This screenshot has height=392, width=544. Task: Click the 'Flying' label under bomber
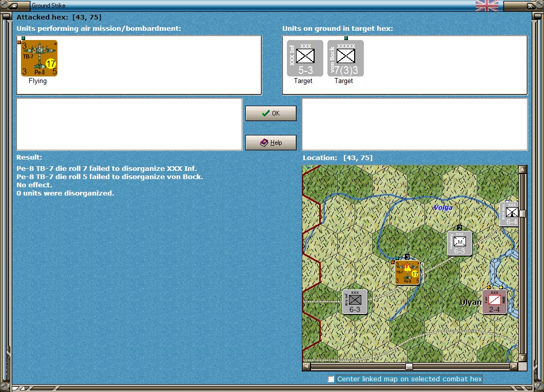tap(37, 81)
